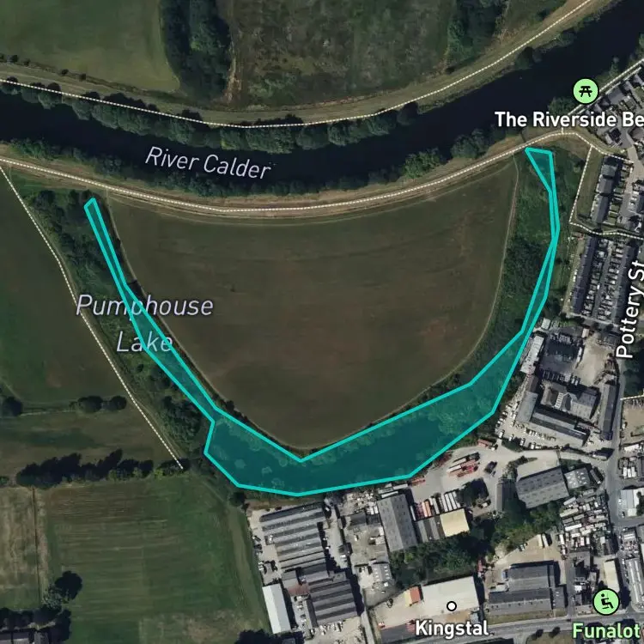
Task: Select the Pumphouse Lake label
Action: pos(144,323)
